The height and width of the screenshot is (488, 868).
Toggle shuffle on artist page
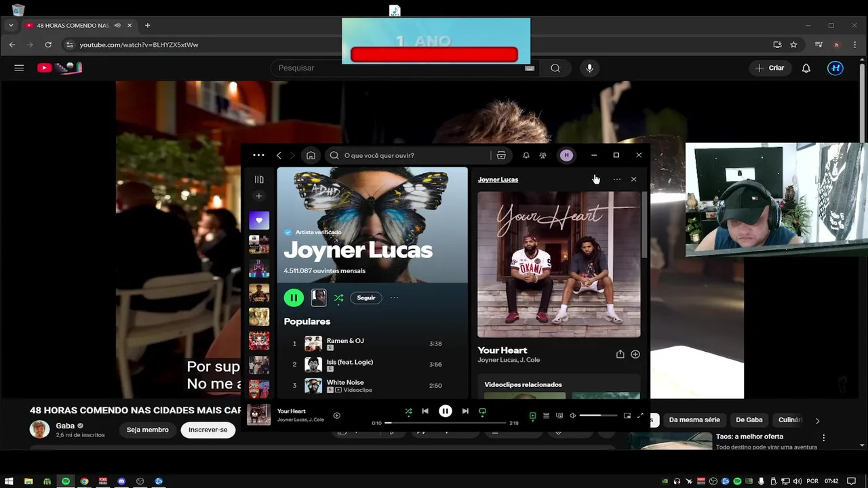(338, 298)
